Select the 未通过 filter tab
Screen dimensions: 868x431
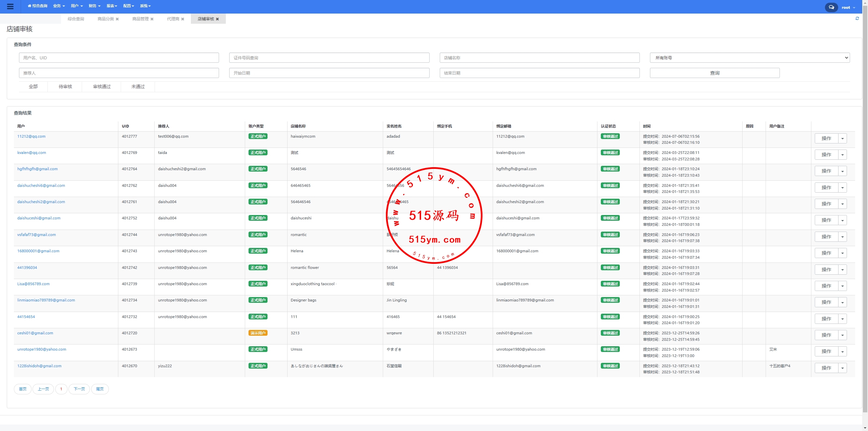[138, 86]
